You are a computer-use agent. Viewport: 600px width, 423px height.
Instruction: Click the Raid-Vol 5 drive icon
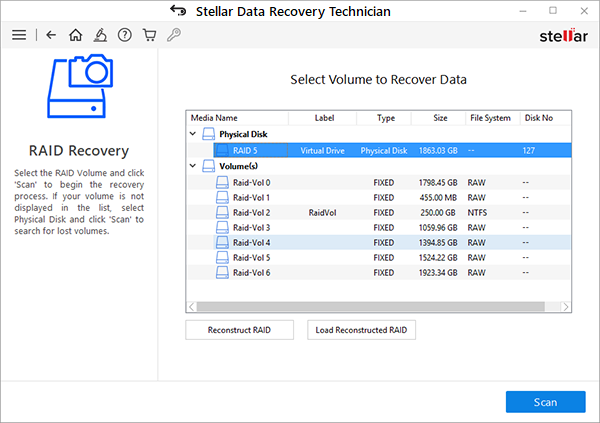tap(222, 258)
